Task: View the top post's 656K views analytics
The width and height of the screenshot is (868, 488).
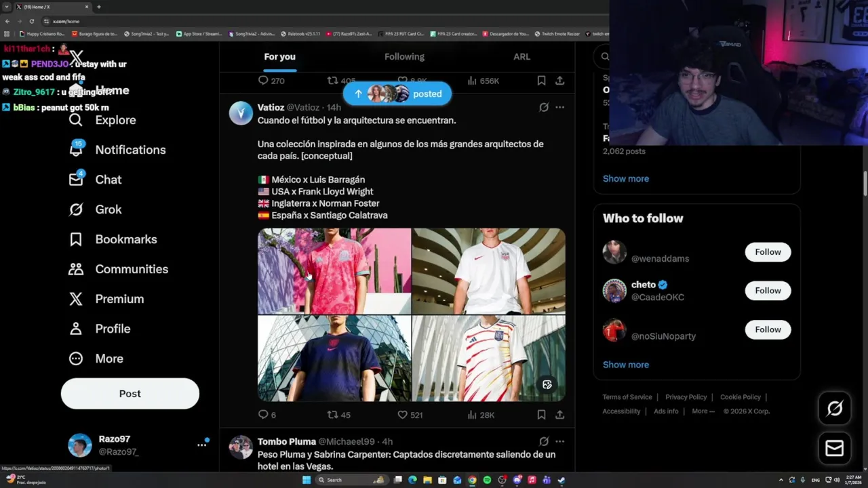Action: point(483,81)
